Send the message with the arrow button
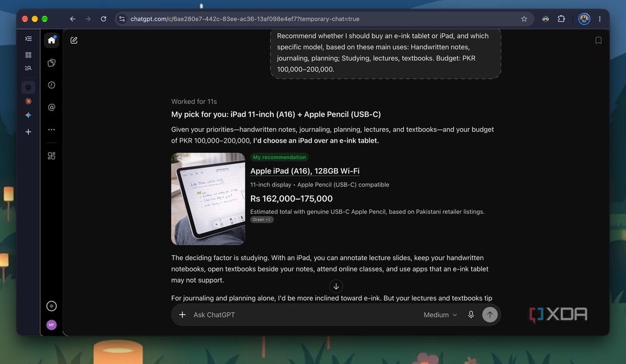This screenshot has width=626, height=364. click(x=490, y=315)
